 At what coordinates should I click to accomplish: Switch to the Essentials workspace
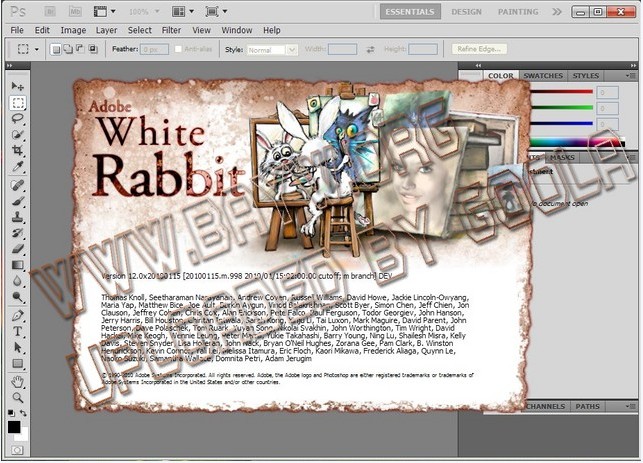pos(410,12)
